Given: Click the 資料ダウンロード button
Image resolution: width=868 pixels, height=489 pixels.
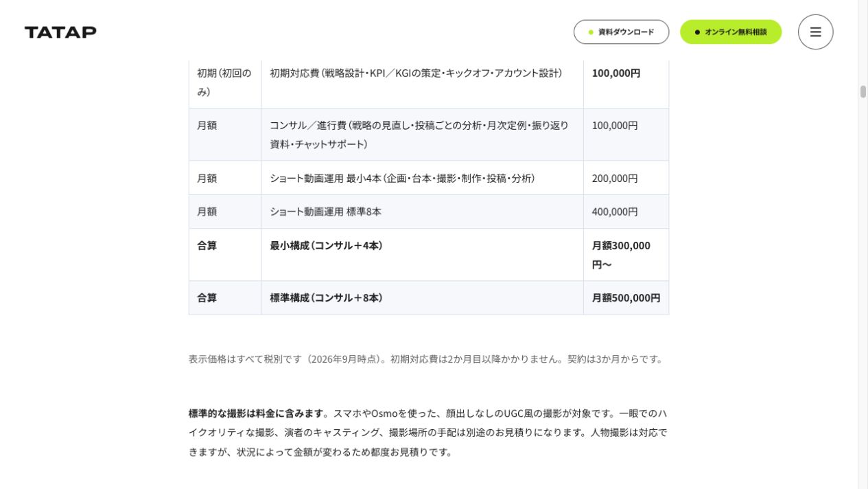Looking at the screenshot, I should [x=621, y=32].
